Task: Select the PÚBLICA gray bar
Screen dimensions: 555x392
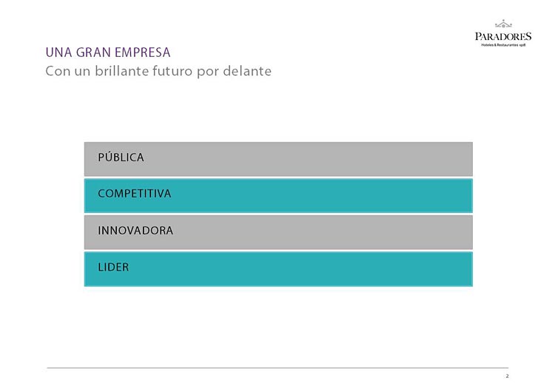Action: coord(278,159)
